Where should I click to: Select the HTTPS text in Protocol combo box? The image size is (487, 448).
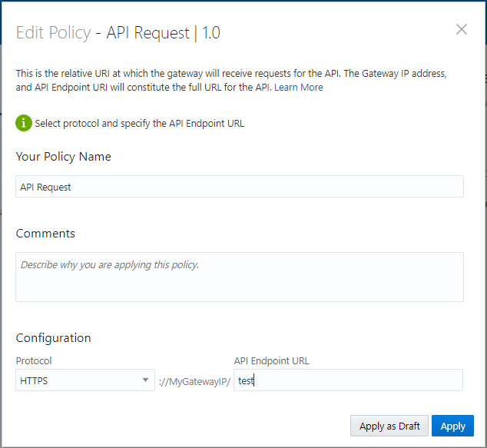click(35, 380)
